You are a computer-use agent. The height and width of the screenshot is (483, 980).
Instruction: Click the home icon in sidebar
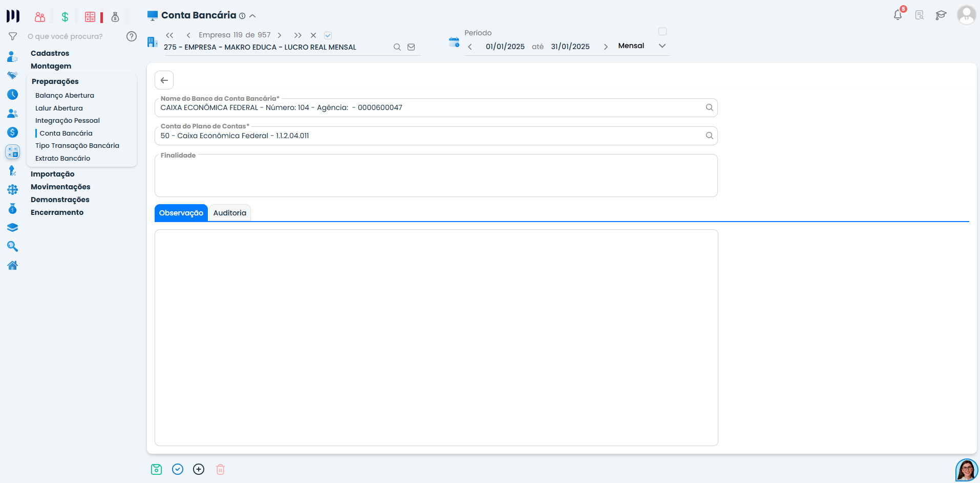(13, 265)
